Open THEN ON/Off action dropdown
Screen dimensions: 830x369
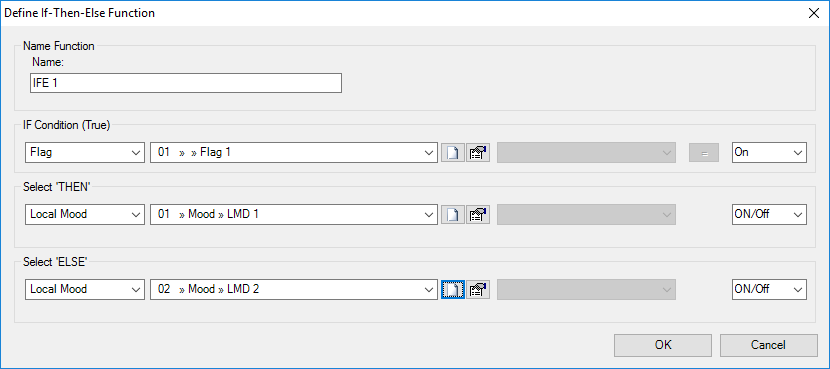pyautogui.click(x=769, y=214)
